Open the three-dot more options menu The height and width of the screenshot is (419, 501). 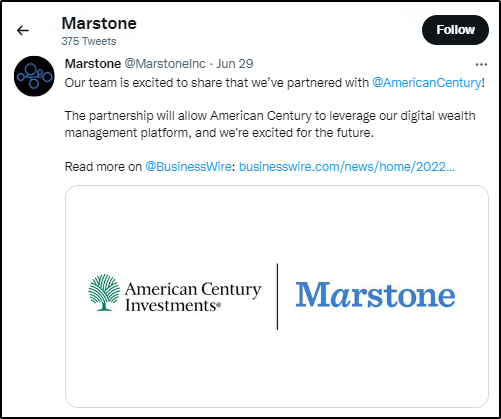point(481,64)
